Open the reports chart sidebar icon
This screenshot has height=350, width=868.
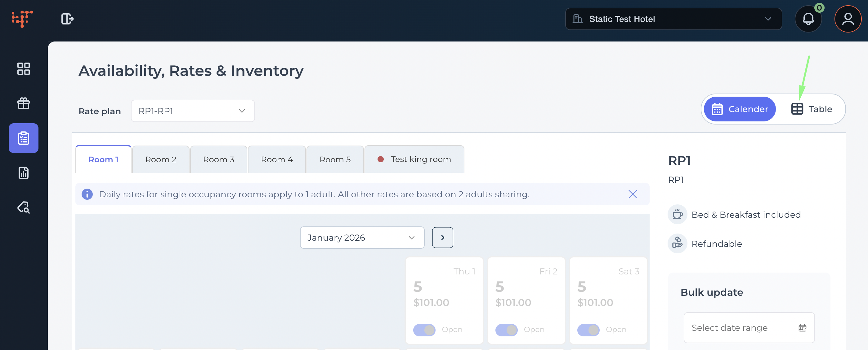(23, 173)
